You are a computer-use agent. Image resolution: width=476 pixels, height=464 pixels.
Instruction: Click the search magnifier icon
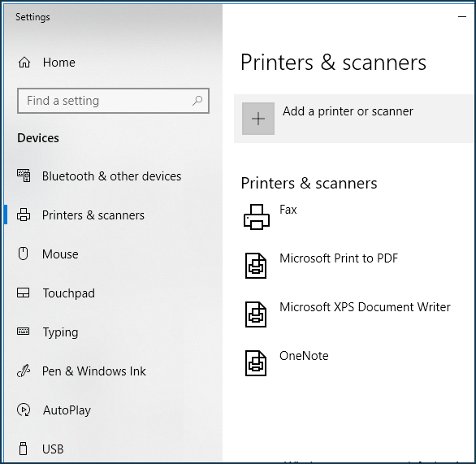tap(197, 101)
